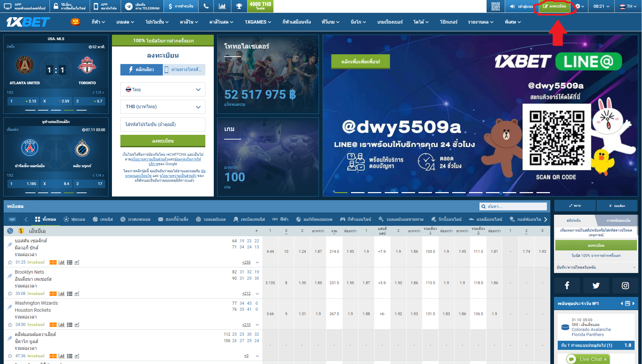Expand more markets for Boston Celtics match
This screenshot has width=642, height=364.
(x=257, y=262)
